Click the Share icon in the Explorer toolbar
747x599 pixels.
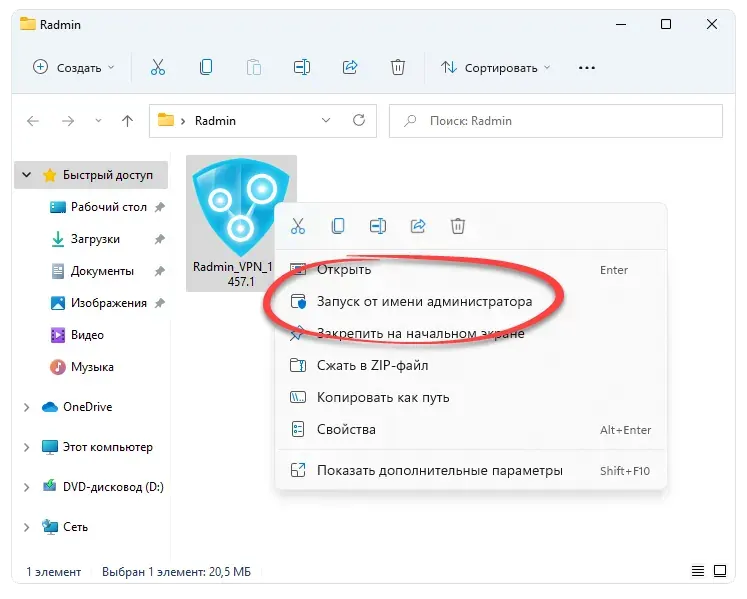(350, 67)
